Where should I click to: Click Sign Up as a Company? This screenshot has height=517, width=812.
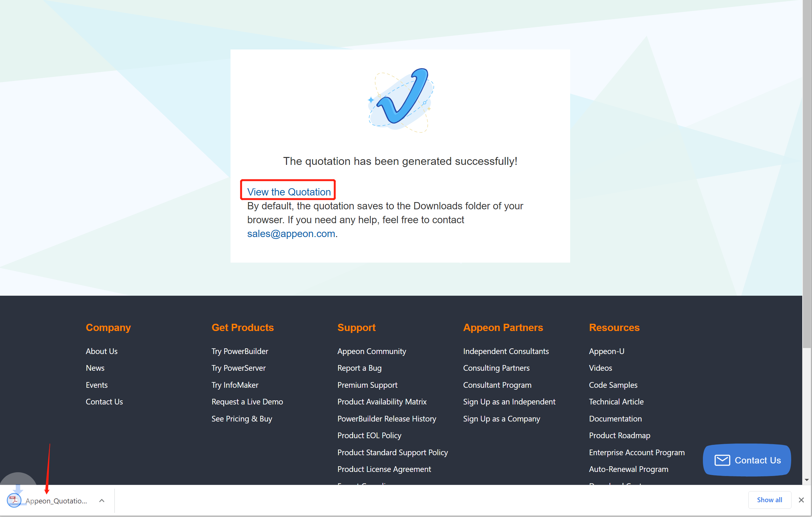click(x=501, y=418)
